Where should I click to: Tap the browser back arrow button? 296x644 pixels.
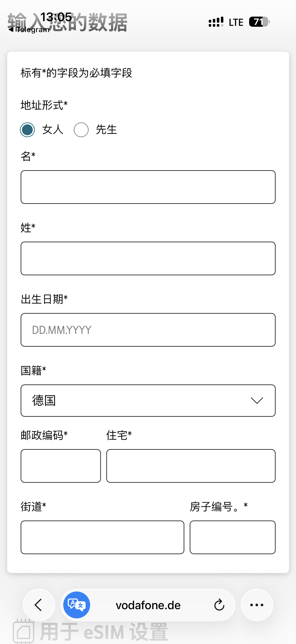(x=39, y=605)
